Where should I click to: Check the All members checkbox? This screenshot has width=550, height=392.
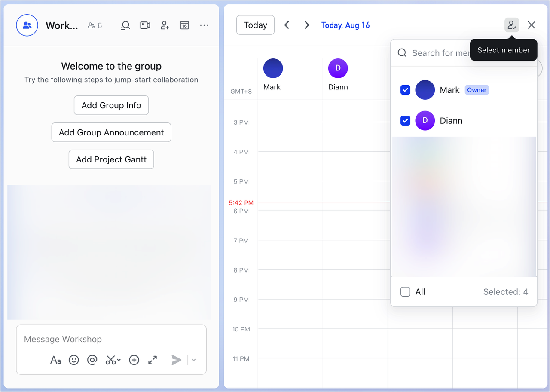click(x=405, y=292)
